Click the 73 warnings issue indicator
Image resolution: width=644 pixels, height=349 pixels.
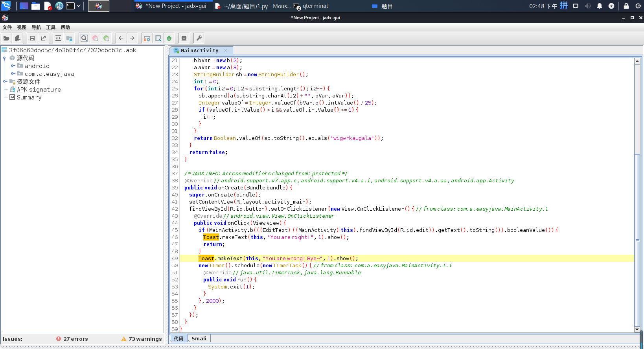142,339
